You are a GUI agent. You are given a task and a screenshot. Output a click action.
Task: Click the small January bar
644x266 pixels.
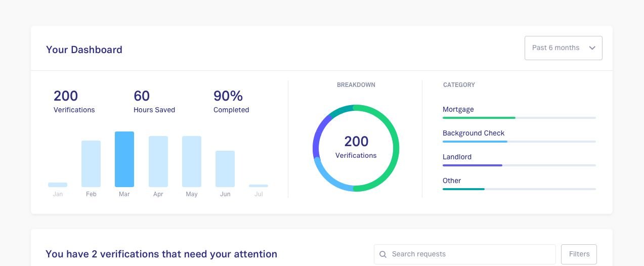pos(58,185)
